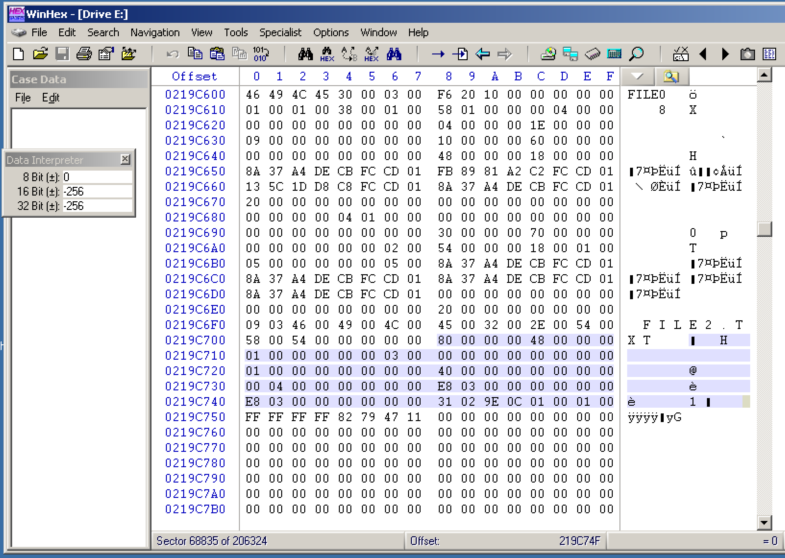Click the Calculator toolbar icon

pyautogui.click(x=615, y=54)
